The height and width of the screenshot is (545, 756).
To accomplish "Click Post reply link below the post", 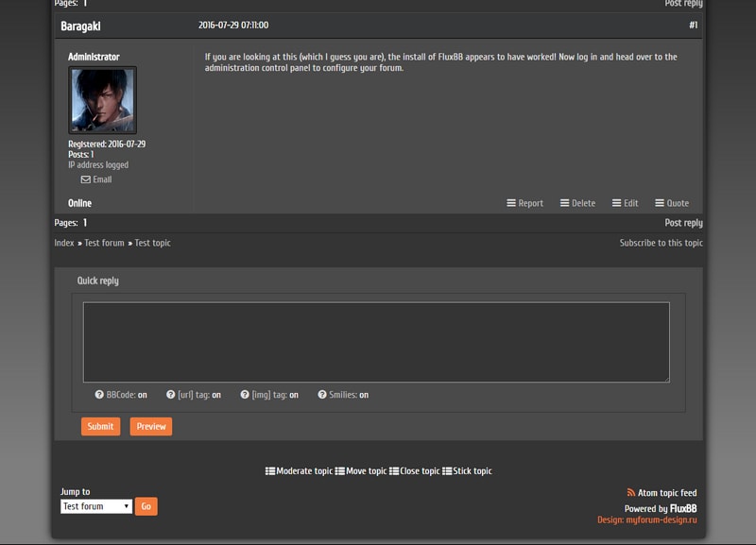I will [x=683, y=223].
